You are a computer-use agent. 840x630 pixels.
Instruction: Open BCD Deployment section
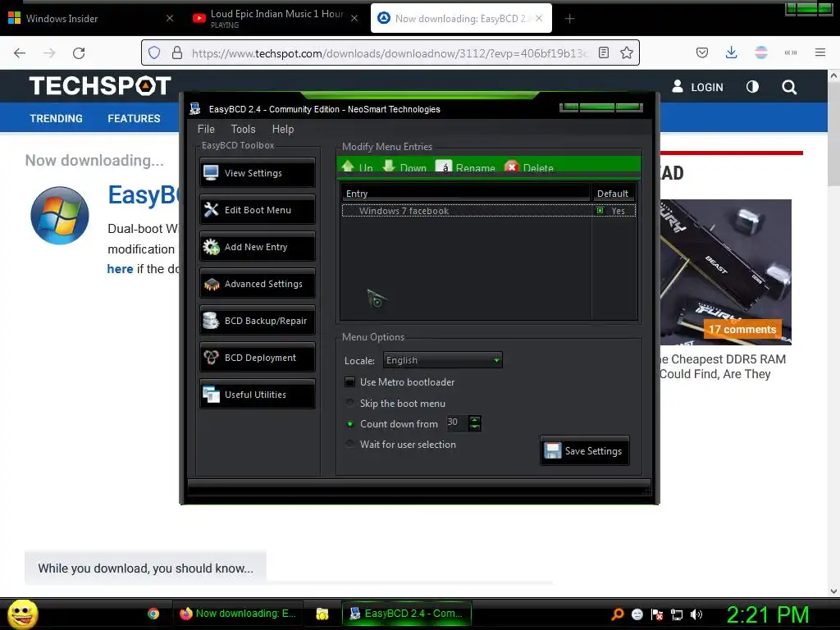coord(257,358)
